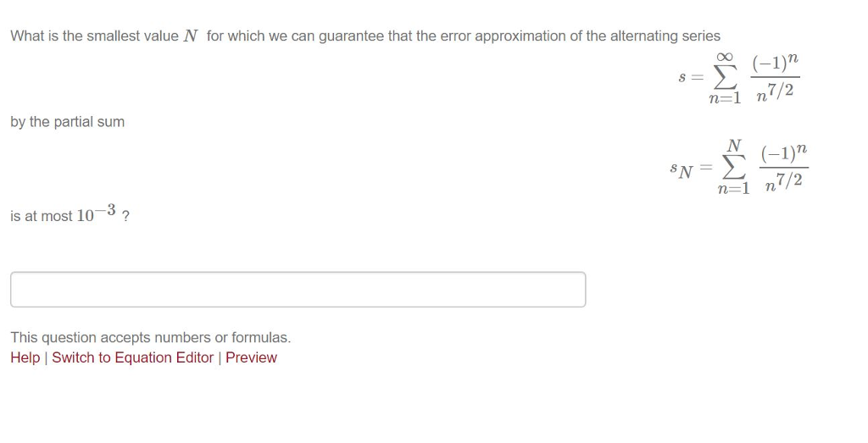Click "This question accepts numbers or formulas" text

tap(150, 337)
